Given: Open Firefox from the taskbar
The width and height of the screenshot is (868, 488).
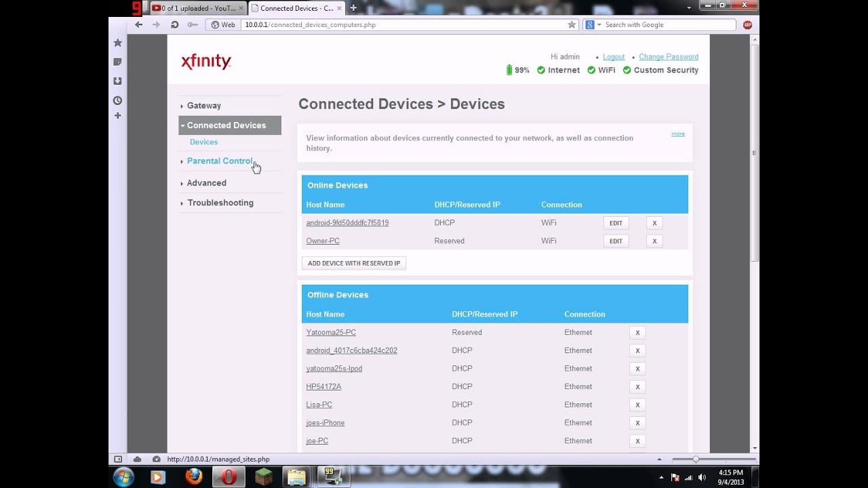Looking at the screenshot, I should (194, 477).
